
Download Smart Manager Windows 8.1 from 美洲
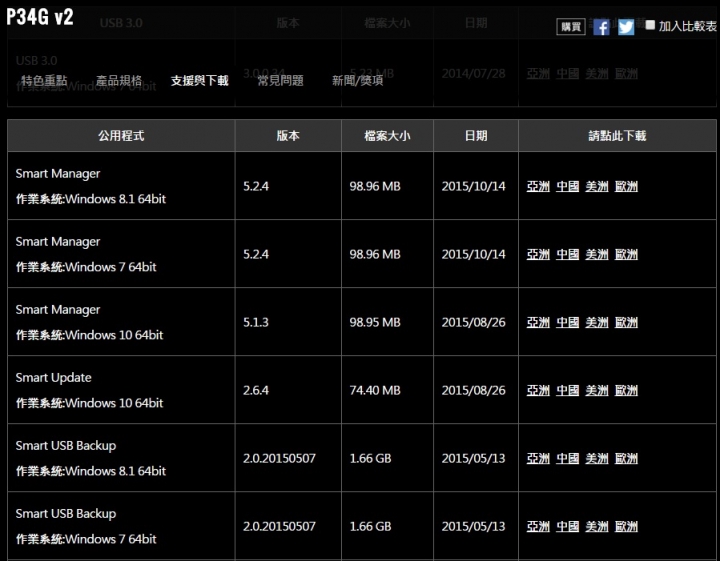596,186
